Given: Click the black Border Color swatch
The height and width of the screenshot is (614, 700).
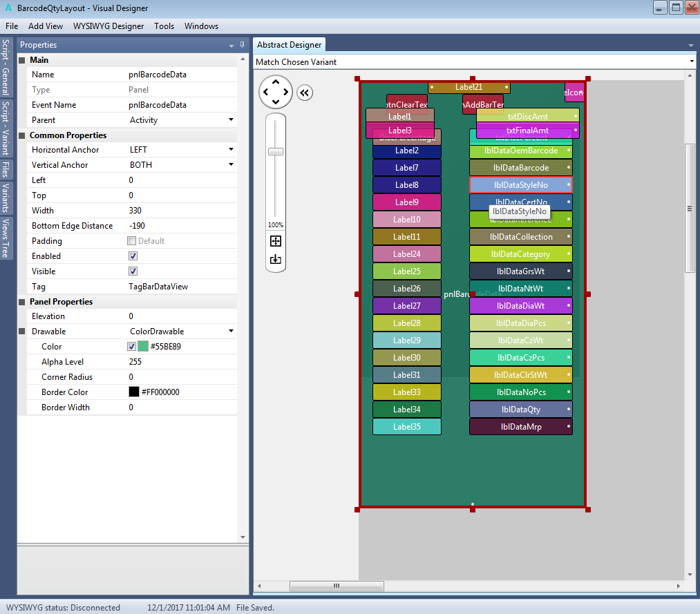Looking at the screenshot, I should click(x=134, y=392).
